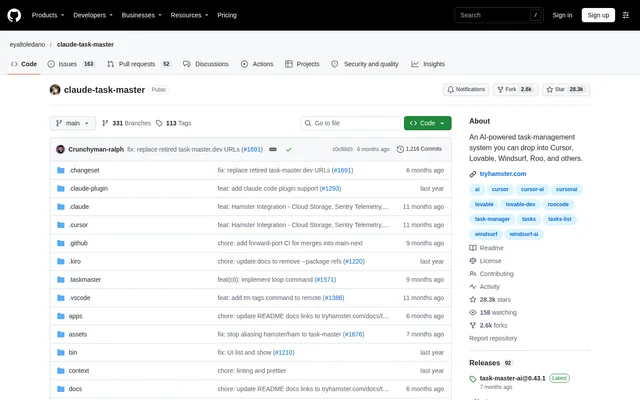
Task: Open the main branch selector dropdown
Action: pos(73,123)
